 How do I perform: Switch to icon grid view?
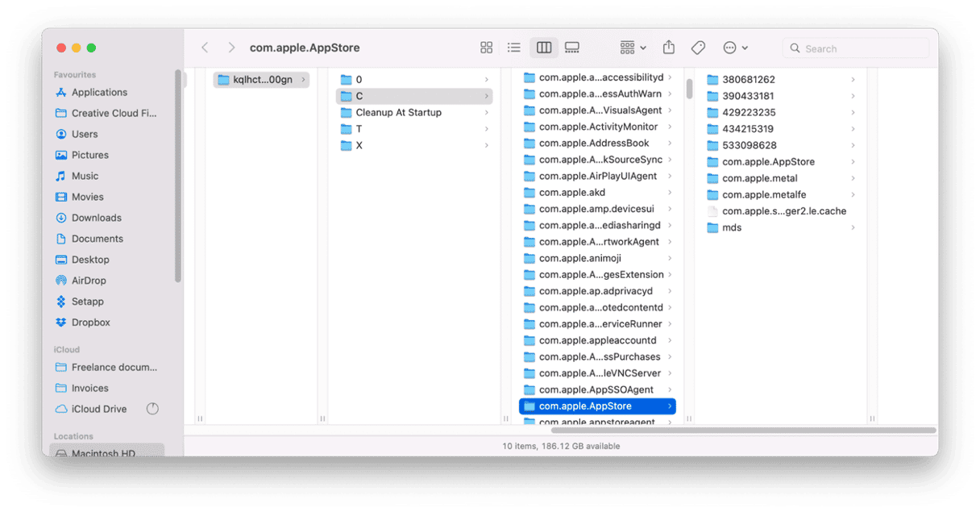point(486,48)
